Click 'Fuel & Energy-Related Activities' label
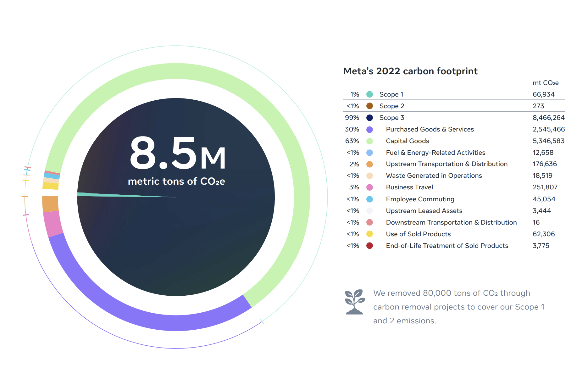The width and height of the screenshot is (588, 385). pos(435,153)
